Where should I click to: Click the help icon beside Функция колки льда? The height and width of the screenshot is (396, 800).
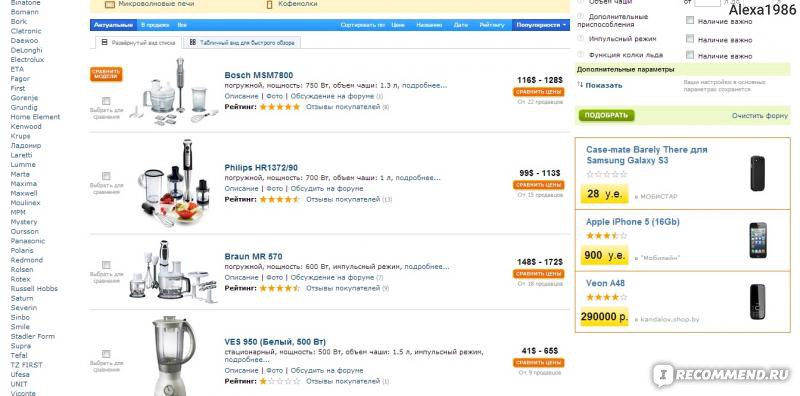click(x=580, y=54)
